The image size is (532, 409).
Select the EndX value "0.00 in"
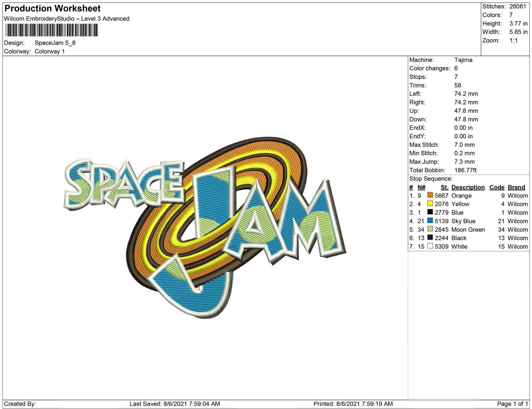tap(464, 128)
